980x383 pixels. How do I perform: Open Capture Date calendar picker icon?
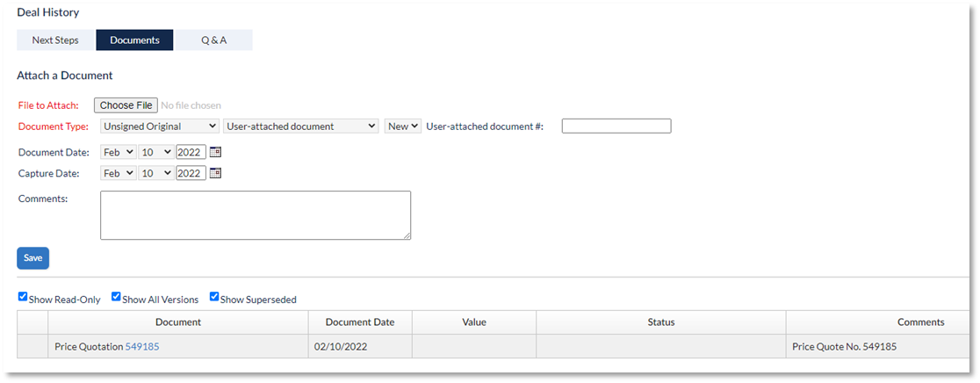click(x=216, y=174)
